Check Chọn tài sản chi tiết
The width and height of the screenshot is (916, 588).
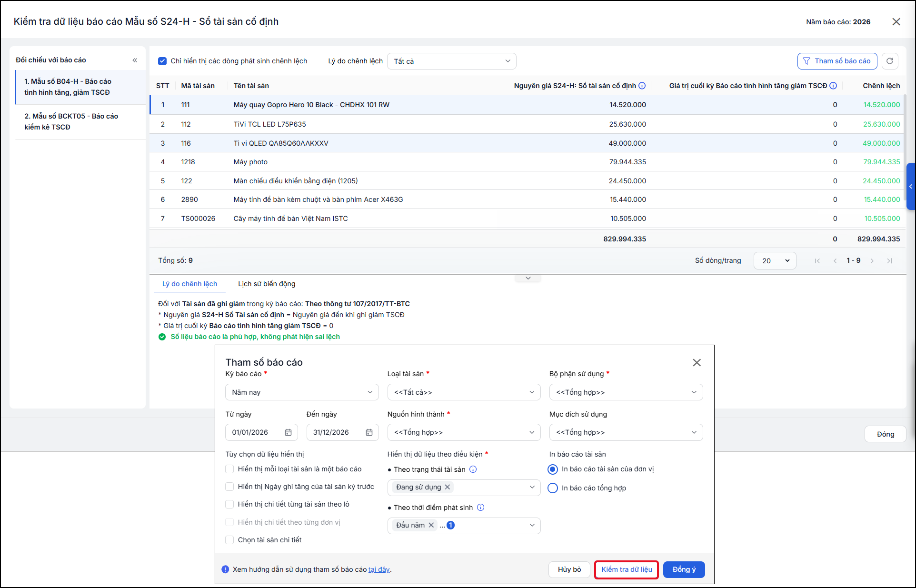click(229, 540)
